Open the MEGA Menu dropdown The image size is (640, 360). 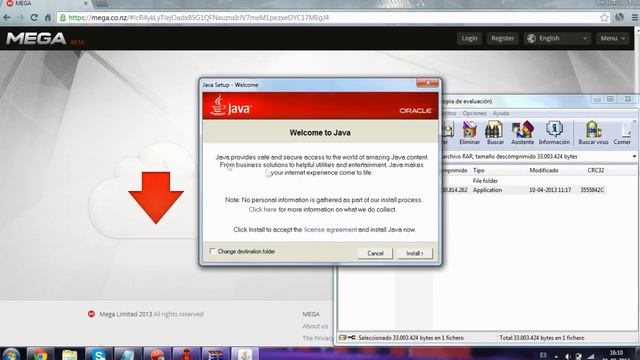pos(612,38)
